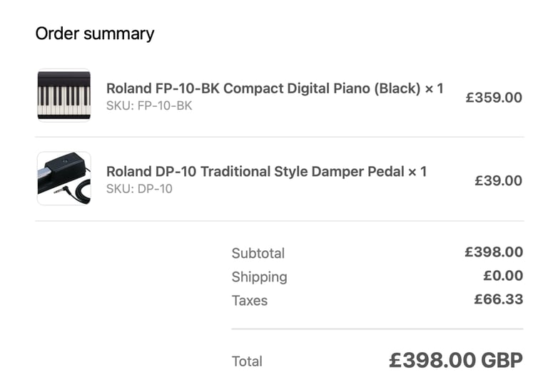Click the SKU: FP-10-BK text
Viewport: 548px width, 392px height.
[149, 105]
